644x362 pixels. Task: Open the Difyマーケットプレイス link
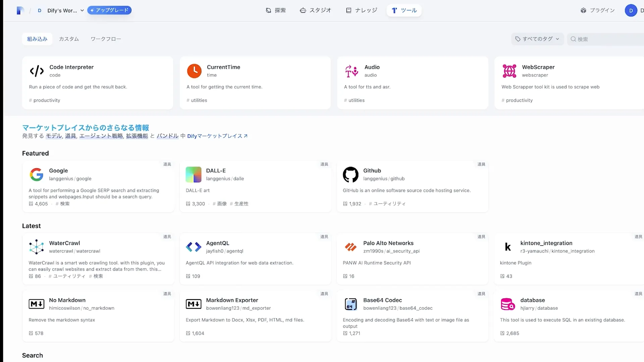pos(217,136)
